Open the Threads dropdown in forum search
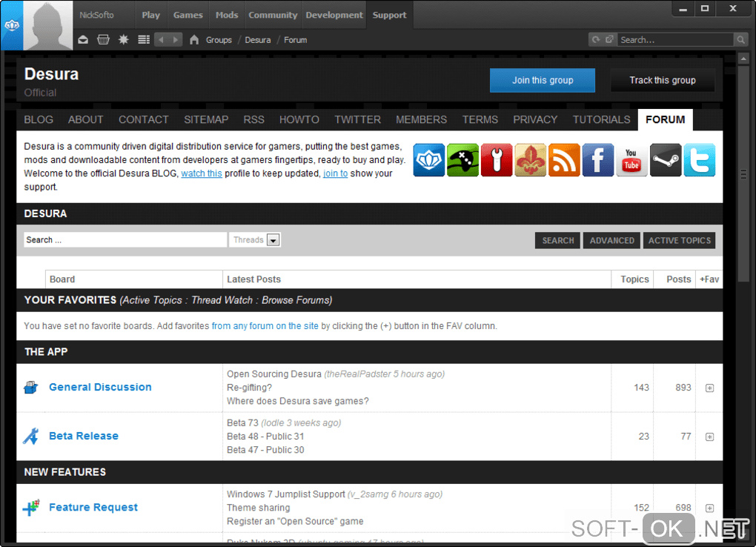This screenshot has height=547, width=756. [255, 239]
